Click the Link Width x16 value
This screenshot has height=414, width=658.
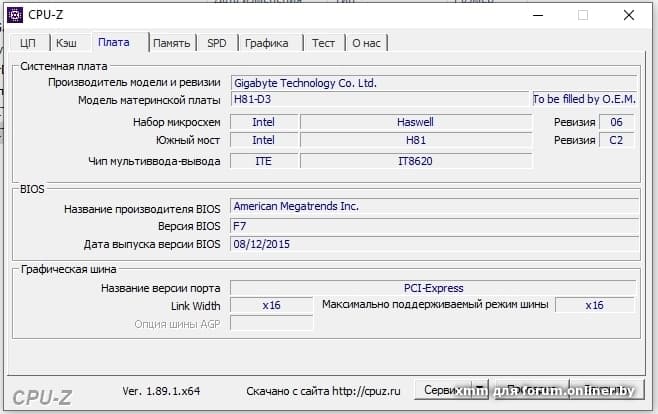pos(272,305)
